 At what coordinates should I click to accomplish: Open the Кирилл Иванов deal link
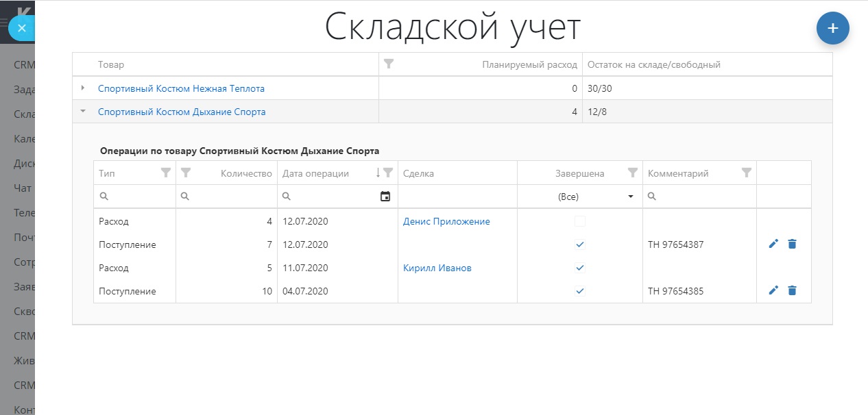tap(437, 268)
